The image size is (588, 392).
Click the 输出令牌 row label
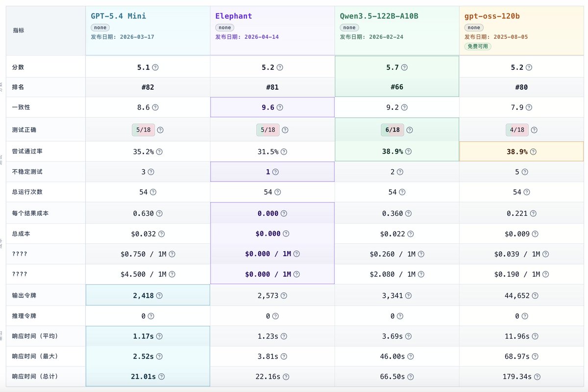click(x=24, y=296)
